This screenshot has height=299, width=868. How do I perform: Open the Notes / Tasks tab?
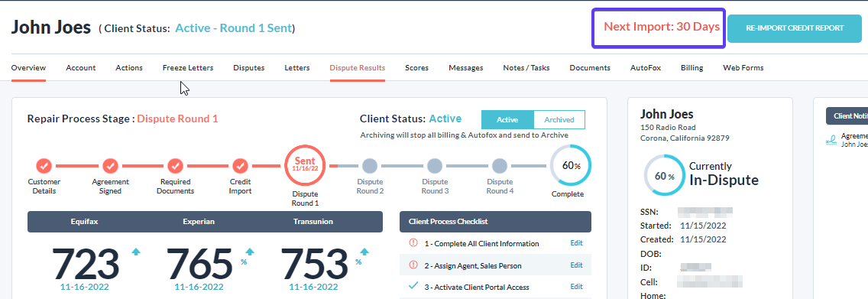click(526, 67)
